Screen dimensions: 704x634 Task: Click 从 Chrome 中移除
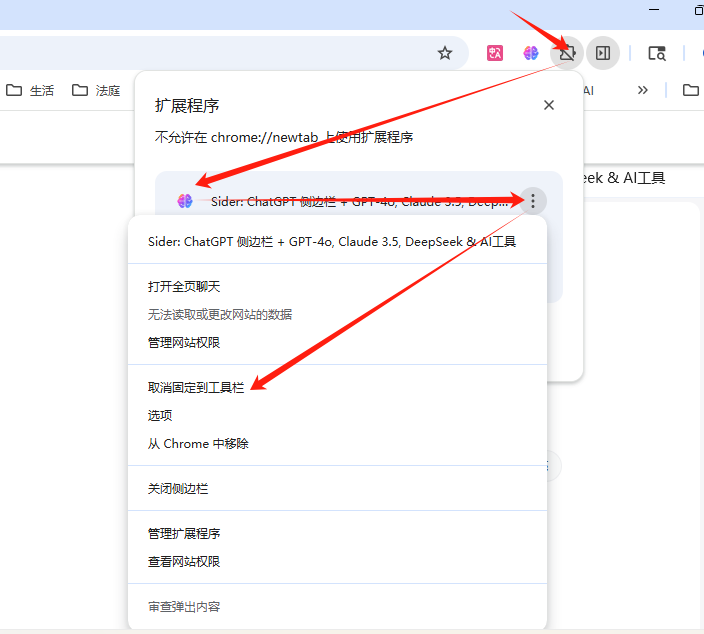pyautogui.click(x=337, y=444)
